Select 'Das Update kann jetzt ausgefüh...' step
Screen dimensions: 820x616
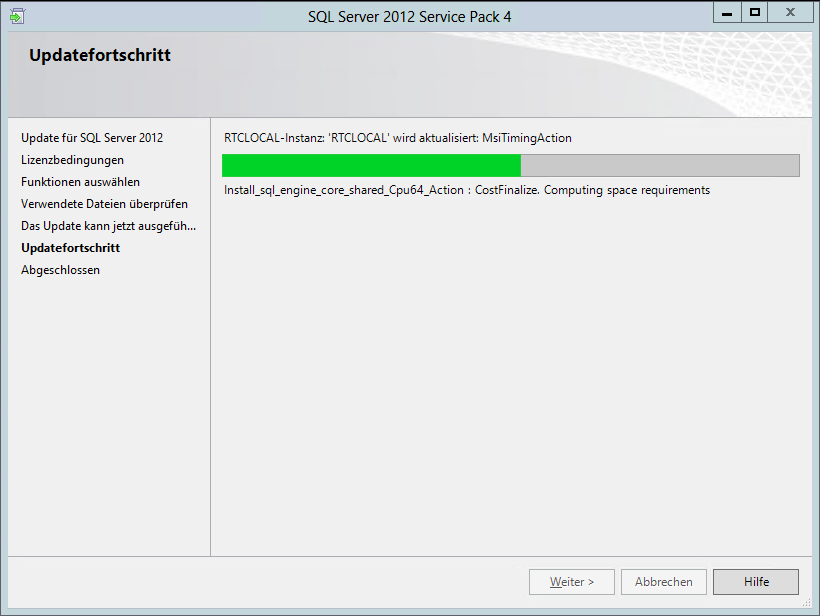[108, 226]
